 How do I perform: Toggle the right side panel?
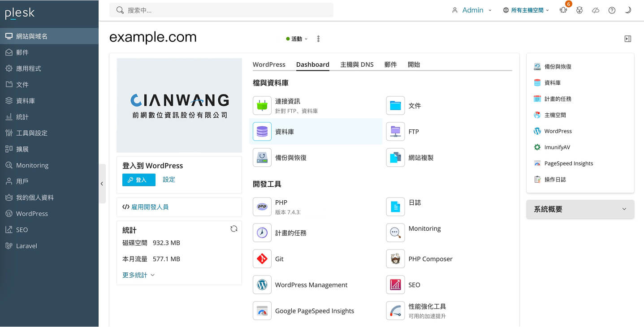click(627, 39)
